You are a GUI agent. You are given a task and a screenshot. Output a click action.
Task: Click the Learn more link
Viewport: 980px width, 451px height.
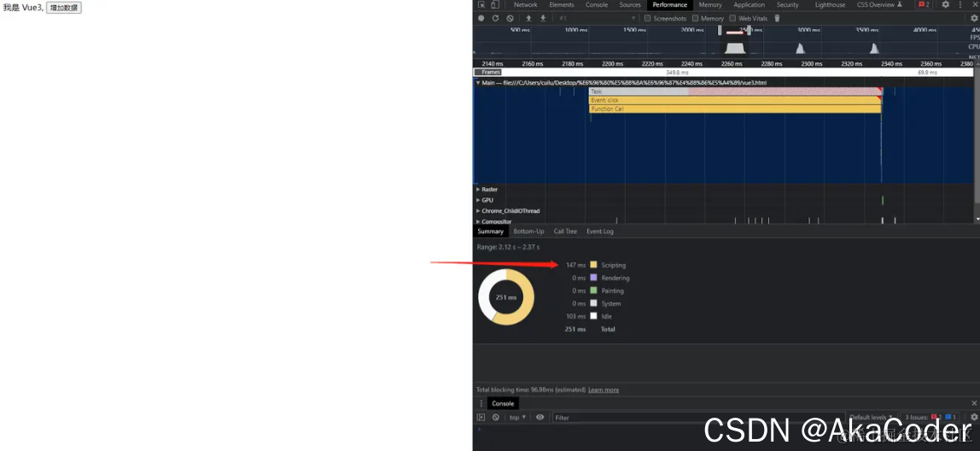604,389
